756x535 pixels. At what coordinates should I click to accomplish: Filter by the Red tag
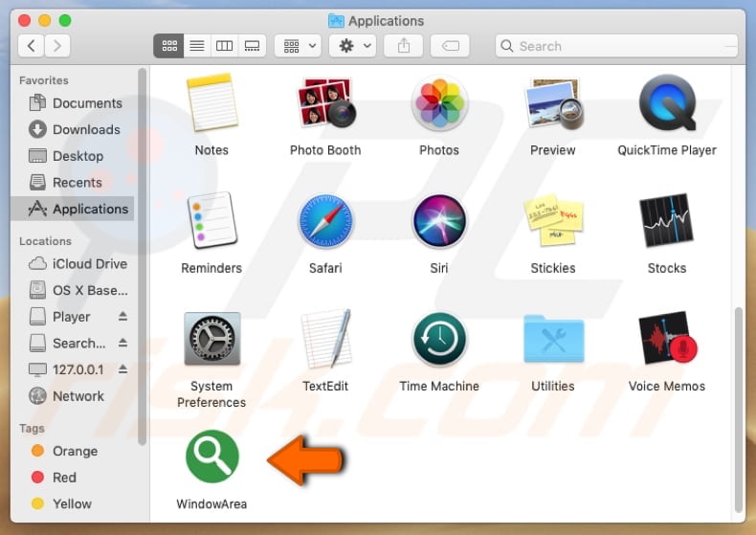pyautogui.click(x=73, y=478)
